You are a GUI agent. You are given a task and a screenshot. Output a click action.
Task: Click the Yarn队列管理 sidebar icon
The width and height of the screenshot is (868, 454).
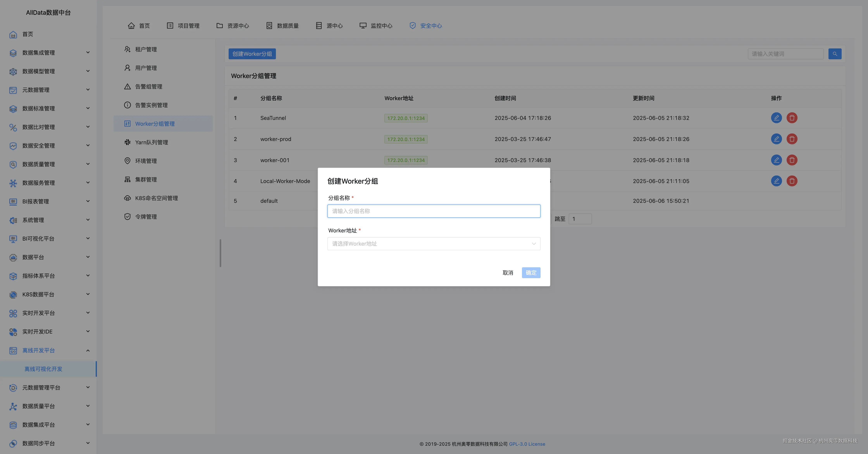(127, 143)
